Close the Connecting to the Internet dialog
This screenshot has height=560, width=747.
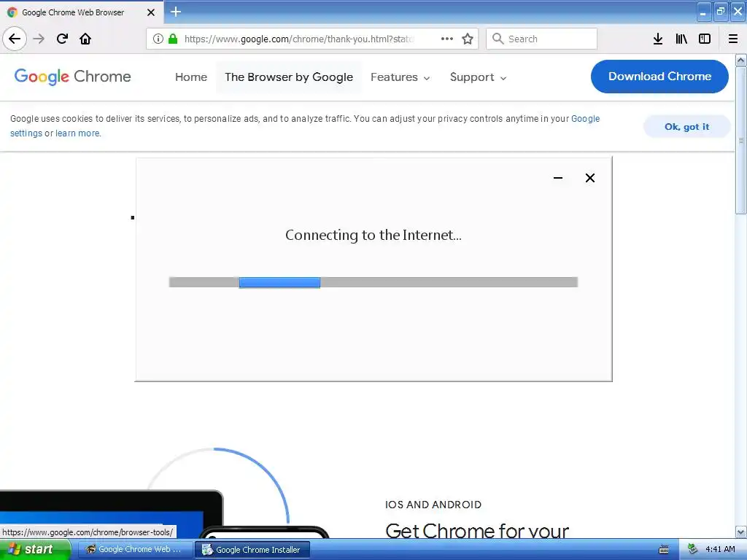pyautogui.click(x=589, y=178)
